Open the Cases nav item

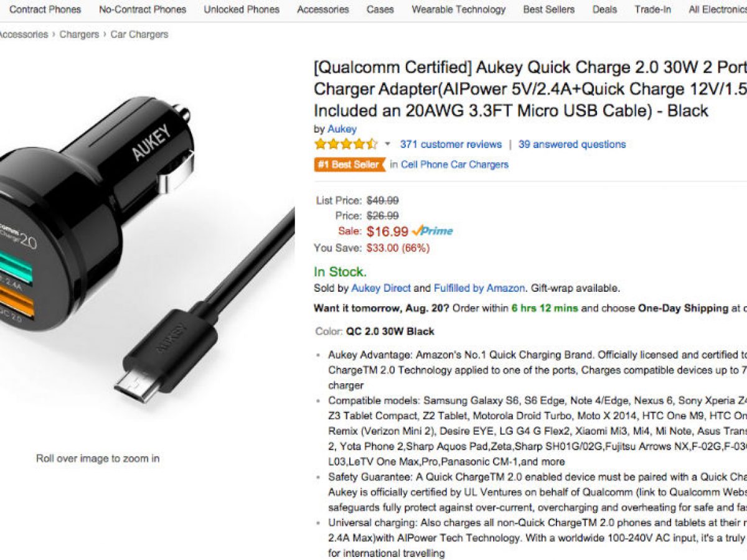tap(380, 9)
